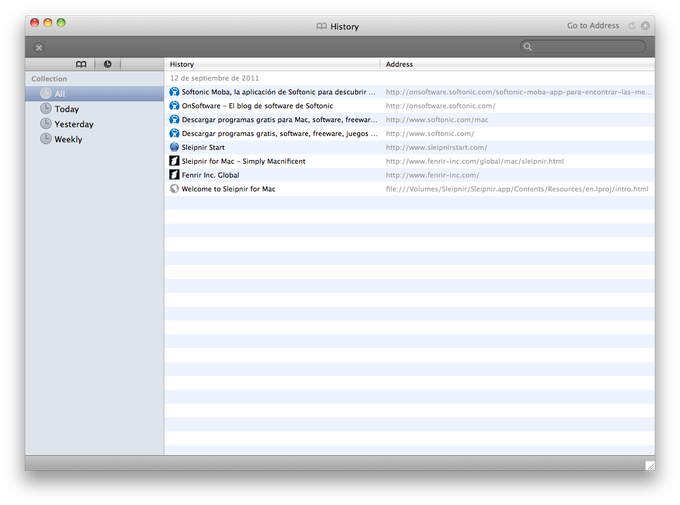Click address http://www.fenrir-inc.com/
The image size is (680, 505).
coord(432,175)
